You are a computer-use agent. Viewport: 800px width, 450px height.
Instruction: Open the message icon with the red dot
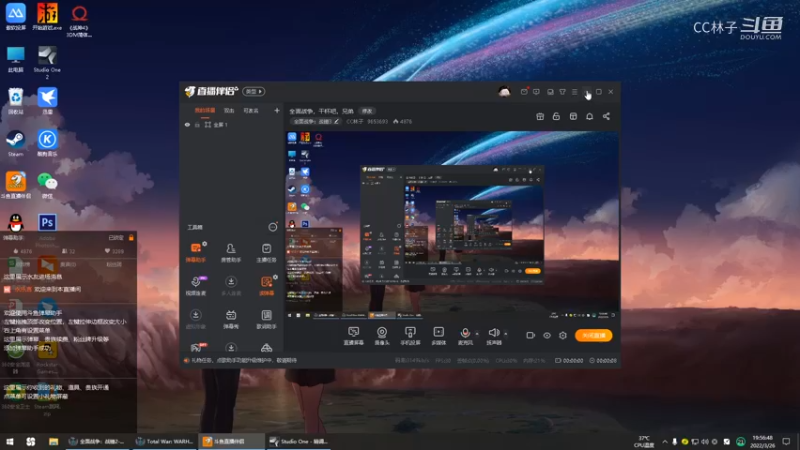[524, 92]
